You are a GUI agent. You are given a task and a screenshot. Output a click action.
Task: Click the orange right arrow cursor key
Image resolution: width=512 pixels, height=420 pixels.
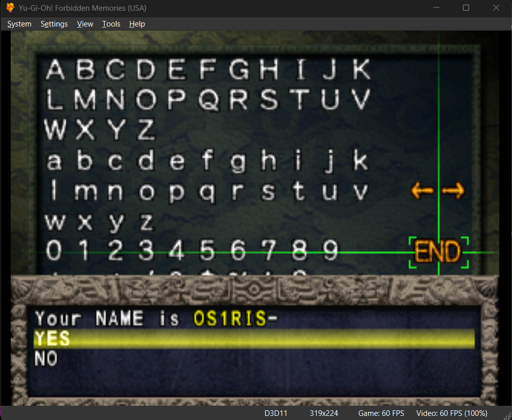(x=453, y=190)
